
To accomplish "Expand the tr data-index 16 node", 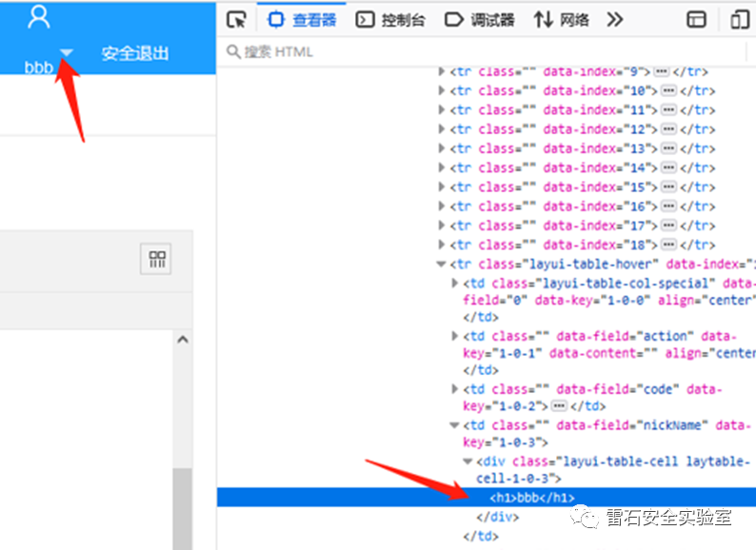I will [441, 206].
